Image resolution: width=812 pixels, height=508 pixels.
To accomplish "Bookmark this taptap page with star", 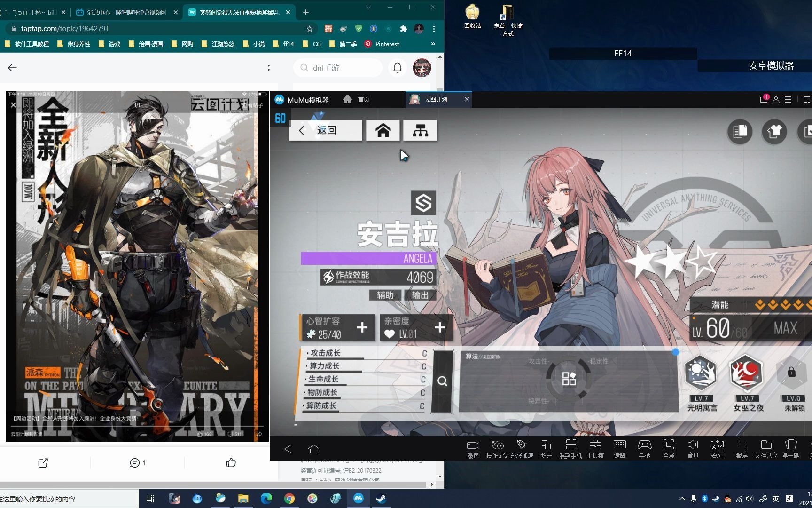I will 309,29.
